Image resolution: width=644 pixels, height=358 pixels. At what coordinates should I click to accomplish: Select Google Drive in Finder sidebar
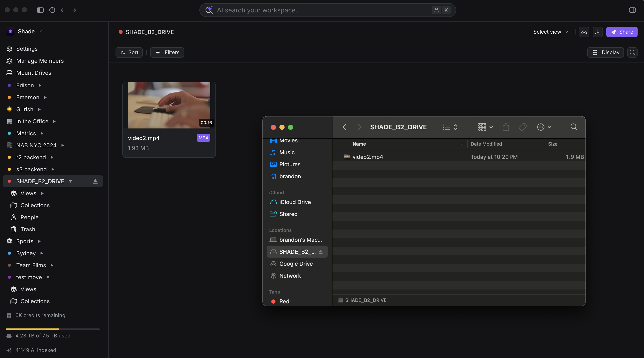point(296,264)
